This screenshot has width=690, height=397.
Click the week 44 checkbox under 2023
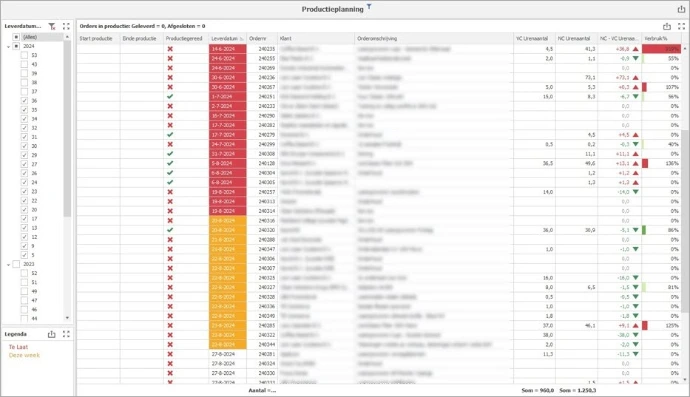point(24,318)
